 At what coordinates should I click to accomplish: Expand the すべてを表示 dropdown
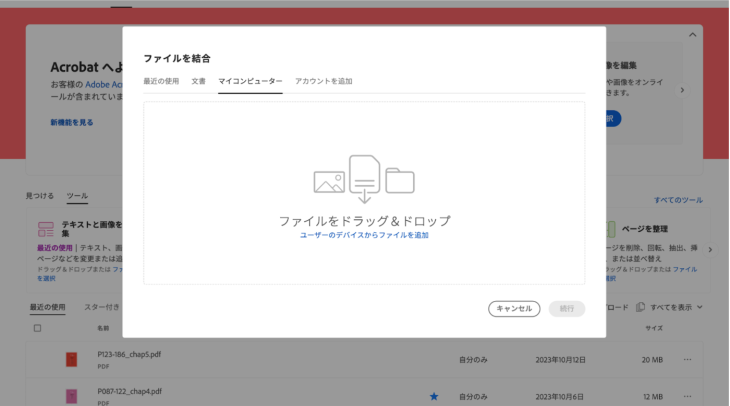[x=700, y=307]
